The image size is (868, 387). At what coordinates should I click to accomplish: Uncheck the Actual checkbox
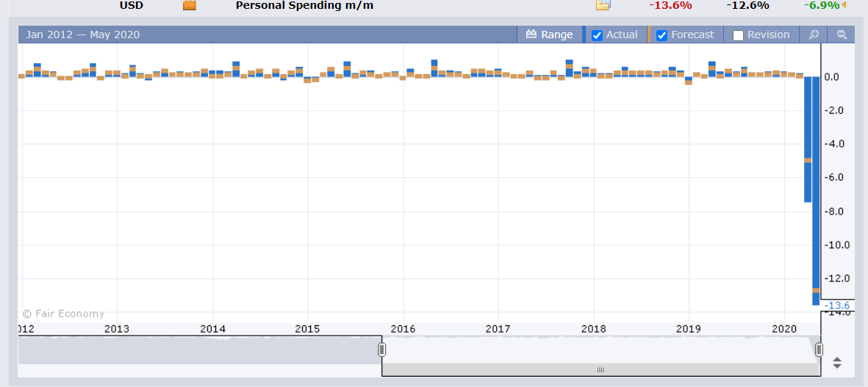coord(597,35)
